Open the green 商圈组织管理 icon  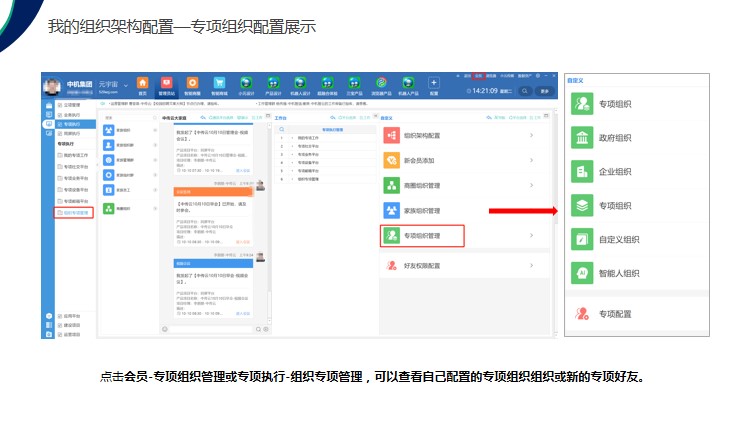pyautogui.click(x=391, y=185)
